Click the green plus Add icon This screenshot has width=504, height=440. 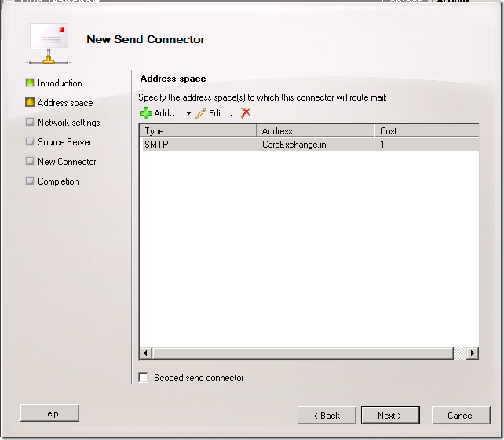pyautogui.click(x=145, y=113)
